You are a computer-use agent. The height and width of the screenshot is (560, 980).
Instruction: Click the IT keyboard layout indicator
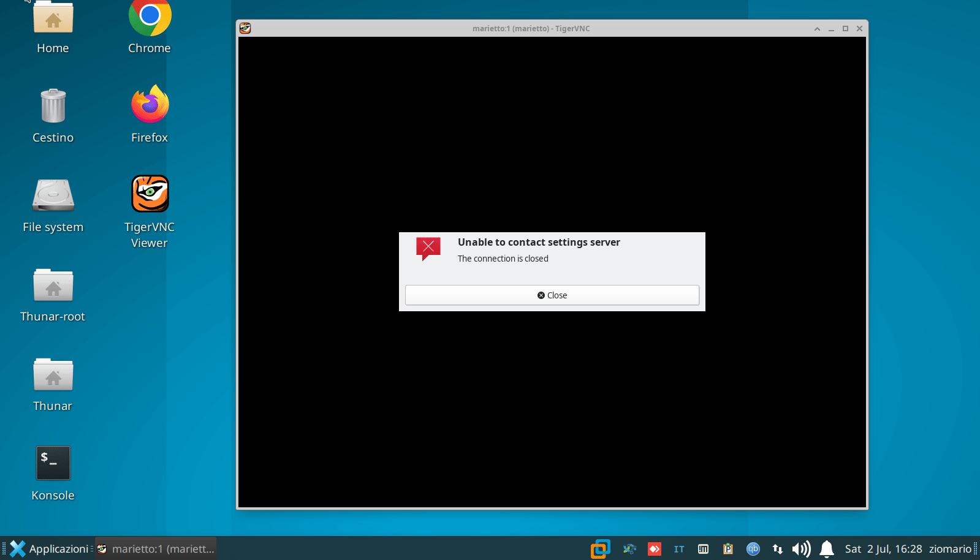tap(679, 549)
